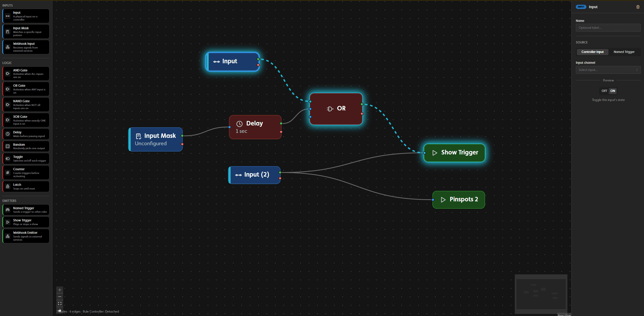The width and height of the screenshot is (644, 316).
Task: Select the AND Gate logic icon
Action: [7, 73]
